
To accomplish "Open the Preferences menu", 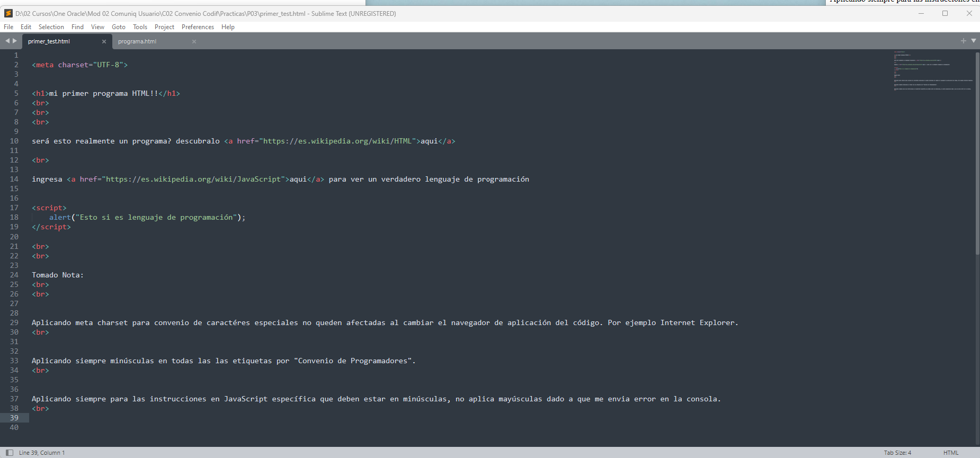I will click(x=198, y=27).
